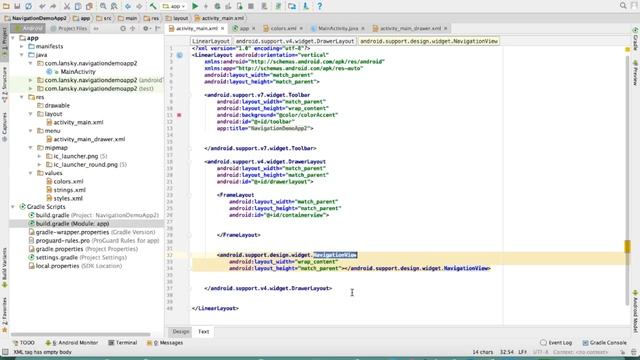The height and width of the screenshot is (360, 640).
Task: Collapse the java folder
Action: [22, 55]
